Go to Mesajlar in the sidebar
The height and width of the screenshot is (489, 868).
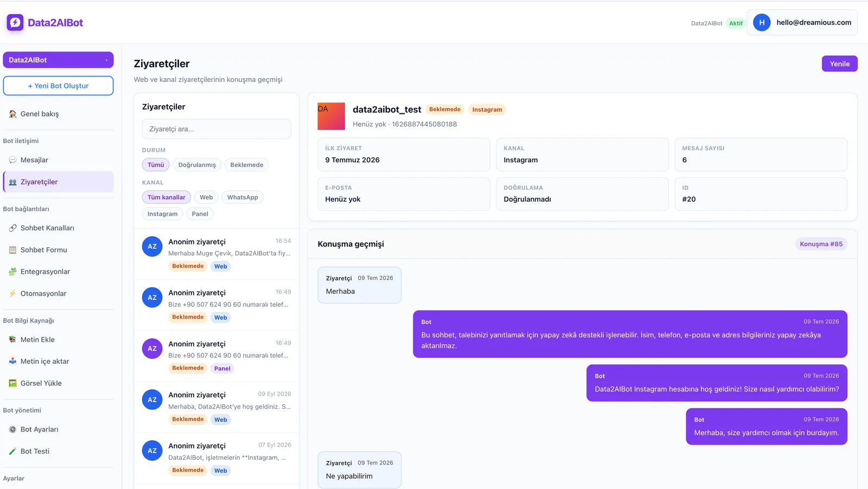pyautogui.click(x=58, y=160)
